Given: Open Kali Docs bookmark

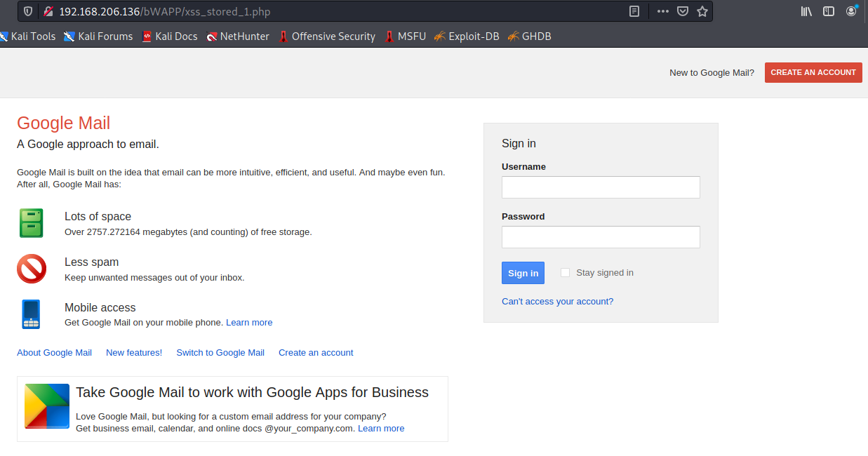Looking at the screenshot, I should click(170, 36).
